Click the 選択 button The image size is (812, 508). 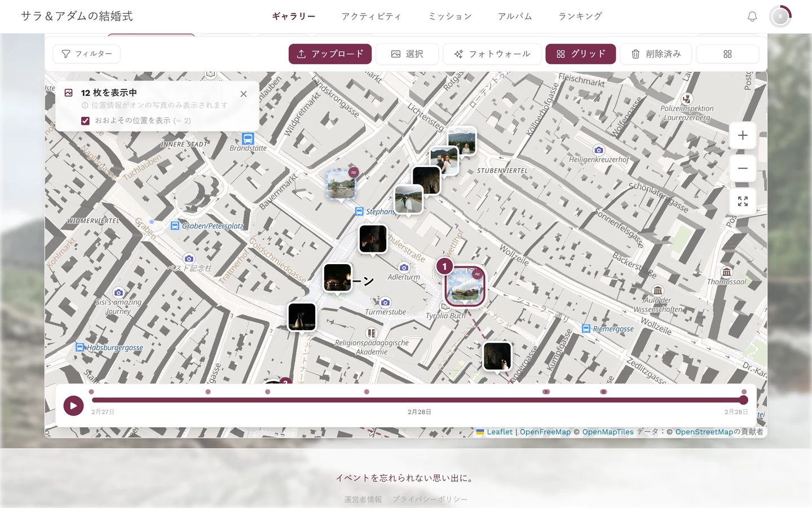click(x=407, y=54)
